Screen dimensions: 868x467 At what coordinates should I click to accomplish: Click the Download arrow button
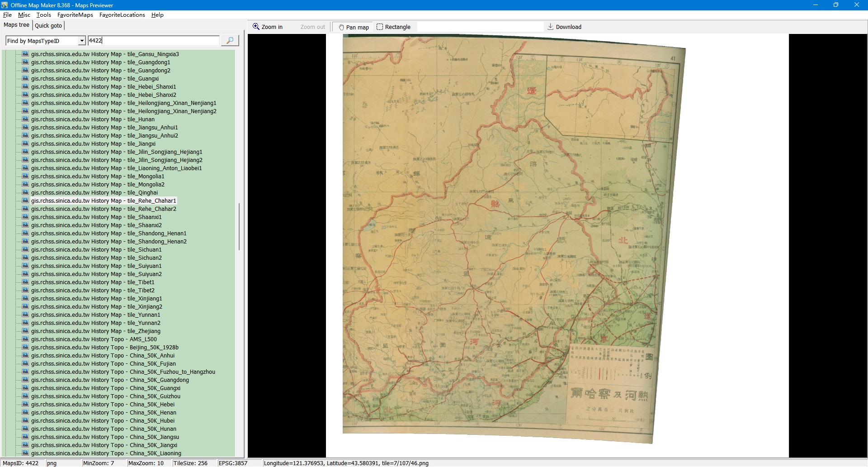(564, 27)
